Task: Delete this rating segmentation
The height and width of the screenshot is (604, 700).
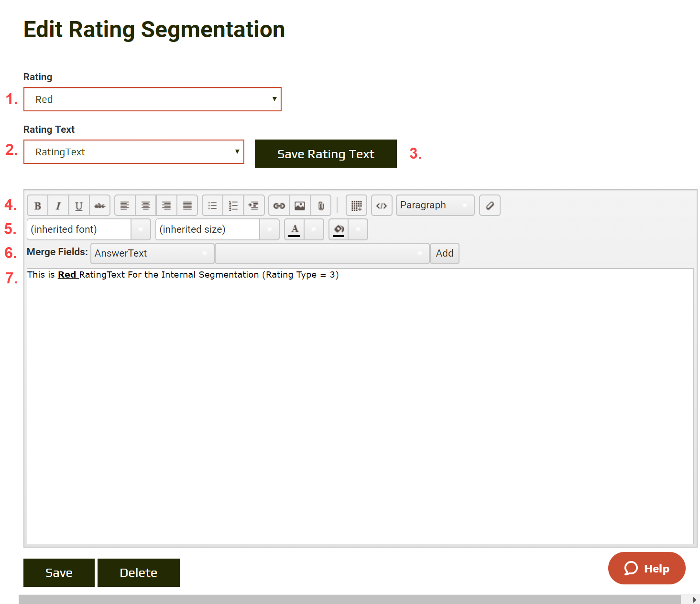Action: pos(138,572)
